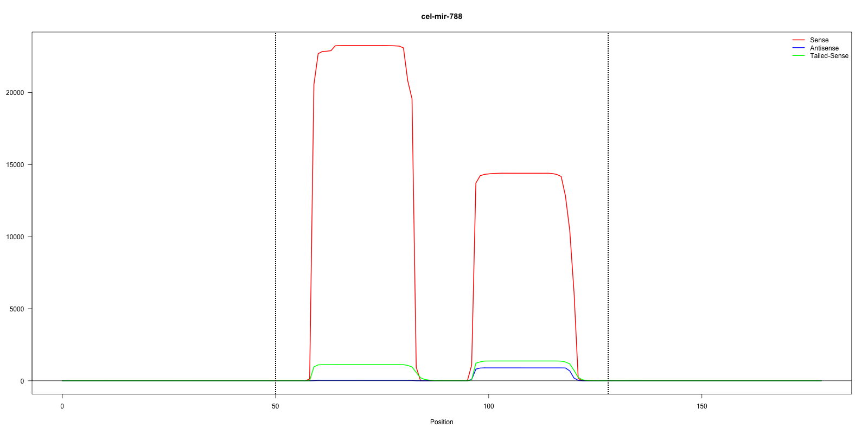Click the red Sense legend line swatch
The image size is (868, 434).
798,40
